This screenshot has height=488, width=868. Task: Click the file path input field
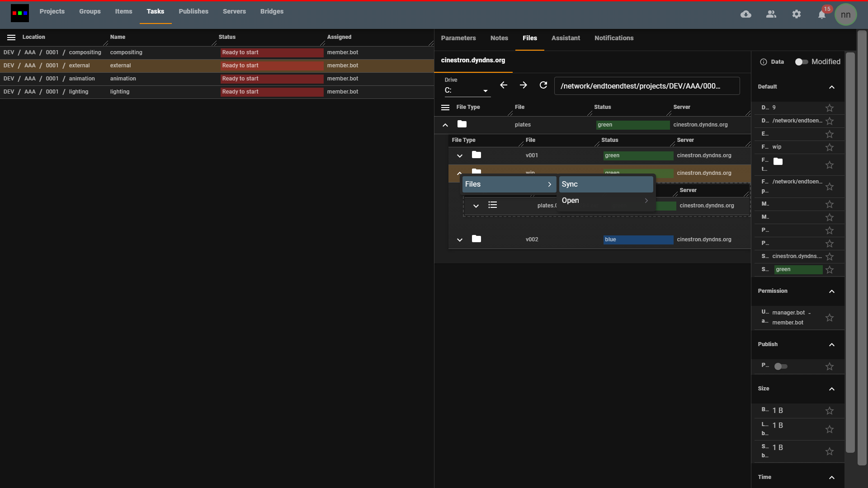pos(646,86)
